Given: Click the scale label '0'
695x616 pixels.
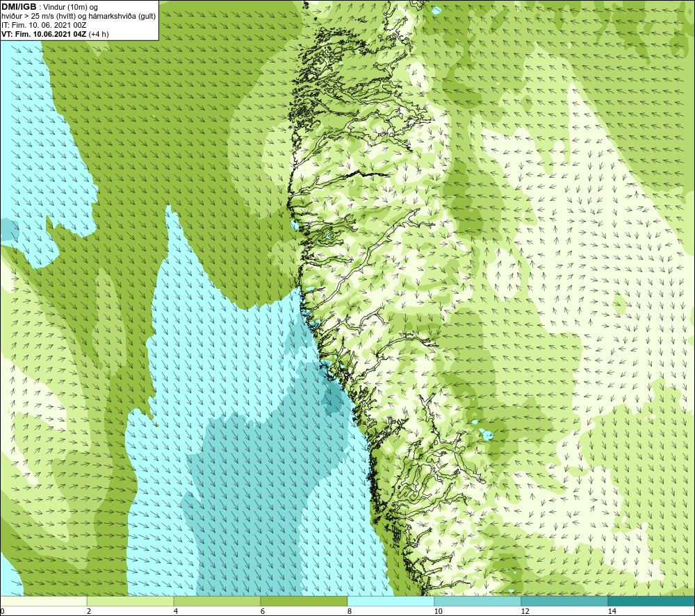Looking at the screenshot, I should pyautogui.click(x=2, y=611).
